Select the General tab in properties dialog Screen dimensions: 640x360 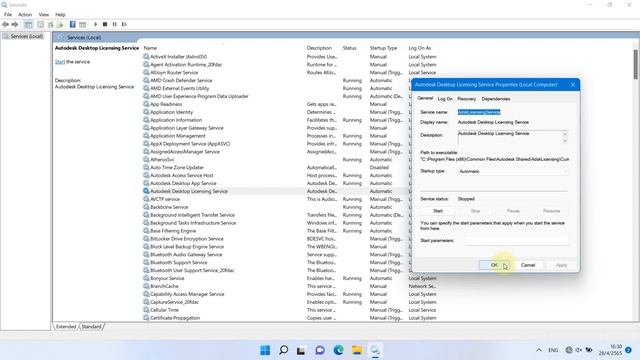(425, 98)
